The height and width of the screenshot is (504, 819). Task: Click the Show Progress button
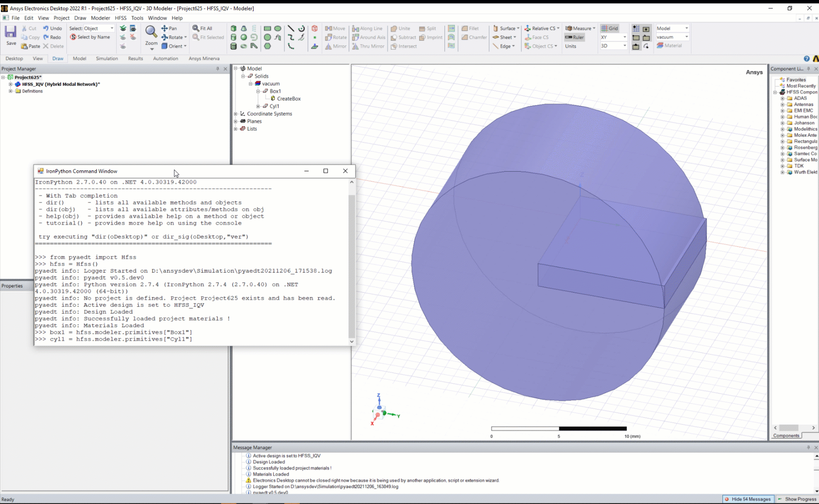(x=797, y=499)
